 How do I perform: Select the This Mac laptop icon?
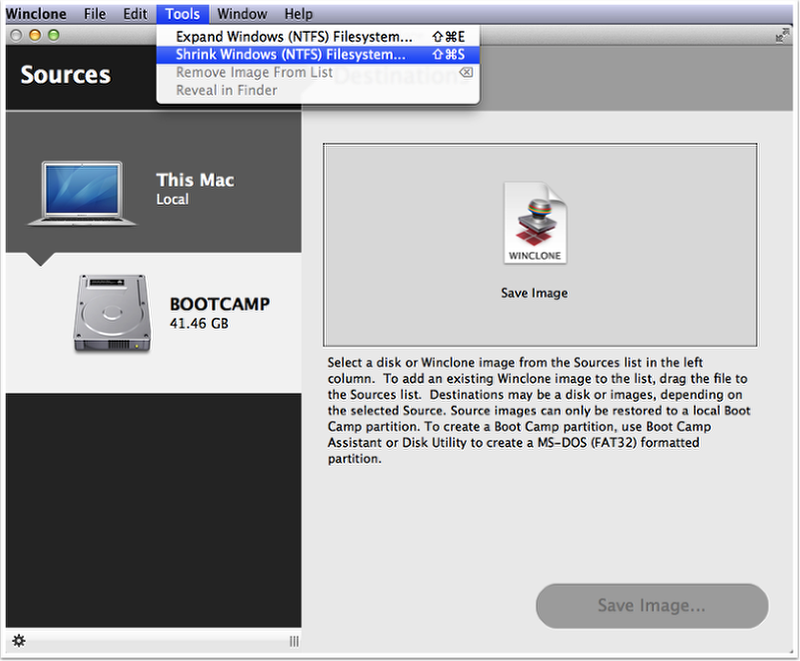coord(82,193)
